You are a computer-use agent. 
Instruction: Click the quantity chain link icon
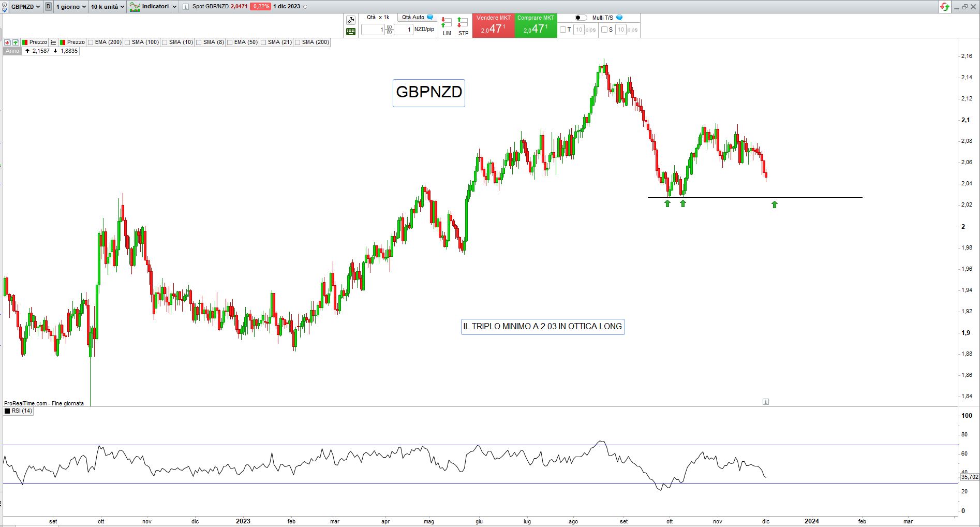click(x=389, y=30)
